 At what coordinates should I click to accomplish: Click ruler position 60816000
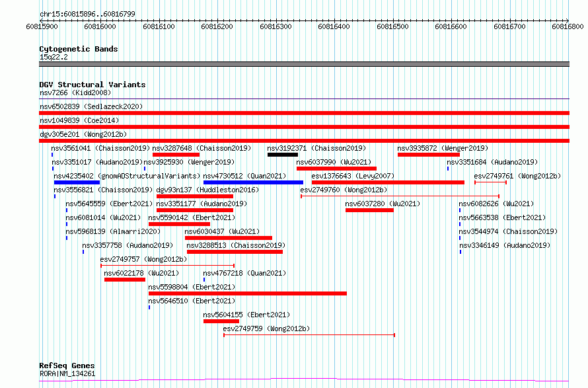pyautogui.click(x=100, y=26)
